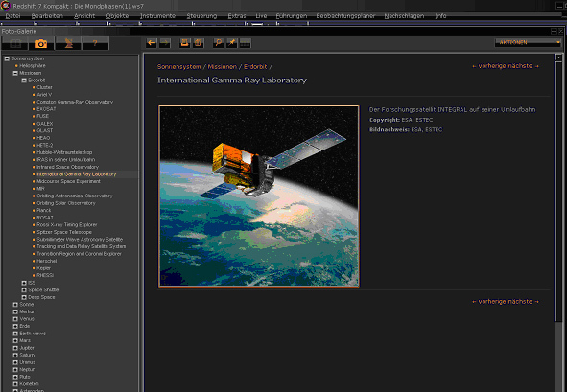567x392 pixels.
Task: Open the Beobachtungsplaner menu
Action: point(345,16)
